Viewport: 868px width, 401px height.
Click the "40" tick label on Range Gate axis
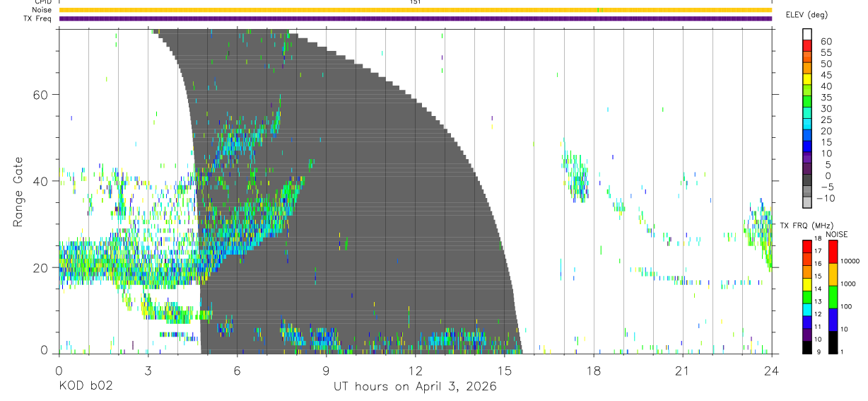click(x=41, y=181)
